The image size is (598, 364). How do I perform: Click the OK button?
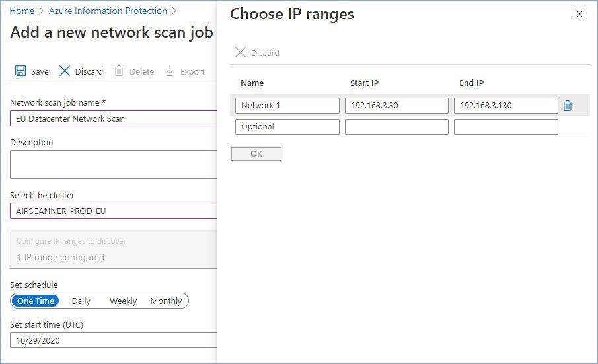pyautogui.click(x=256, y=154)
